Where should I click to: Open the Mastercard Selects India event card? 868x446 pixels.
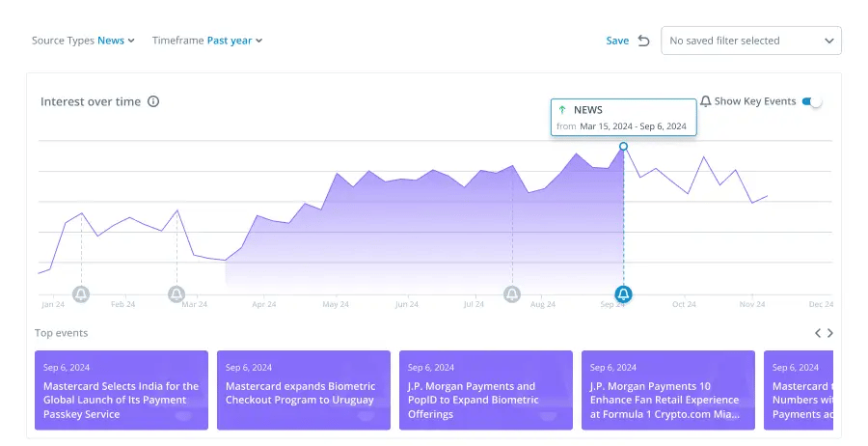click(x=122, y=390)
